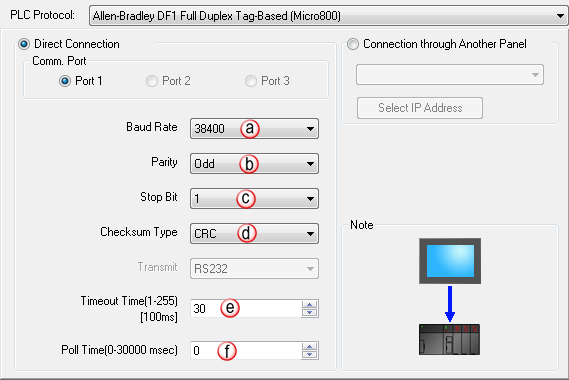Click the Timeout Time input field

pos(246,309)
